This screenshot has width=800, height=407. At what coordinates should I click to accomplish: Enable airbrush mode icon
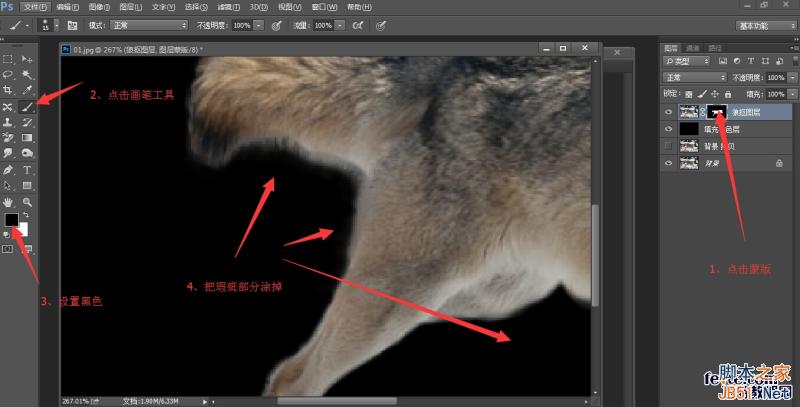[358, 26]
